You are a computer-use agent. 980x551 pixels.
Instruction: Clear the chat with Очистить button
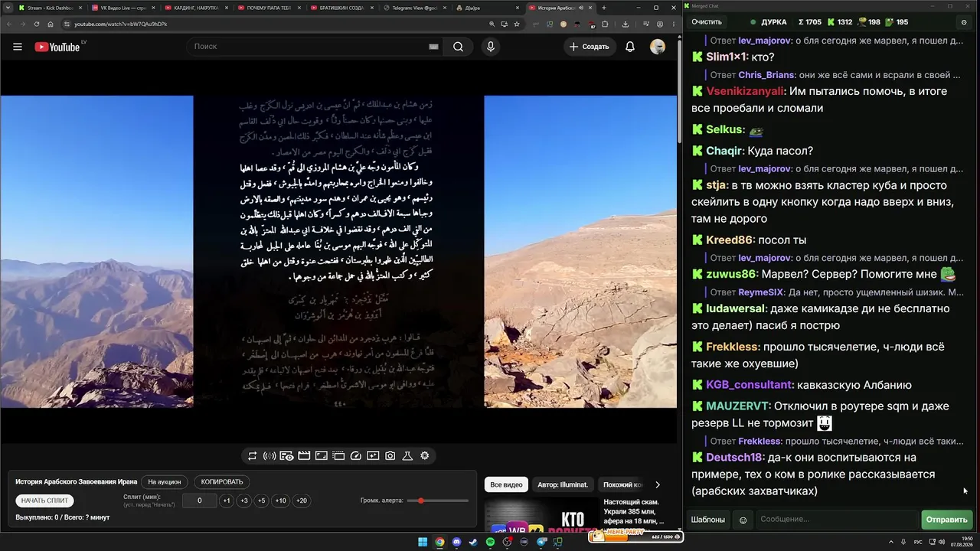tap(707, 22)
